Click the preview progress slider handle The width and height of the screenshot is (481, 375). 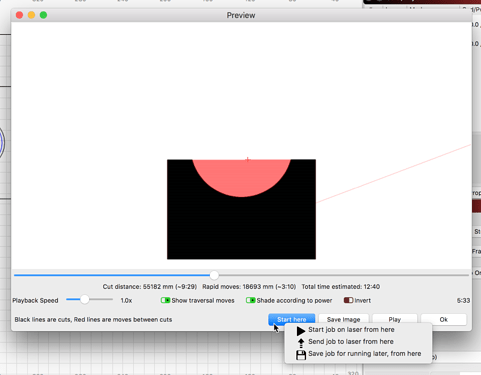pos(214,275)
